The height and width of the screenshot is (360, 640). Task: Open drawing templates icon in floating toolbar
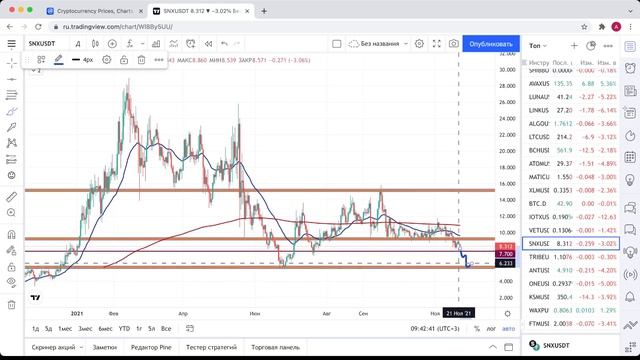click(41, 60)
